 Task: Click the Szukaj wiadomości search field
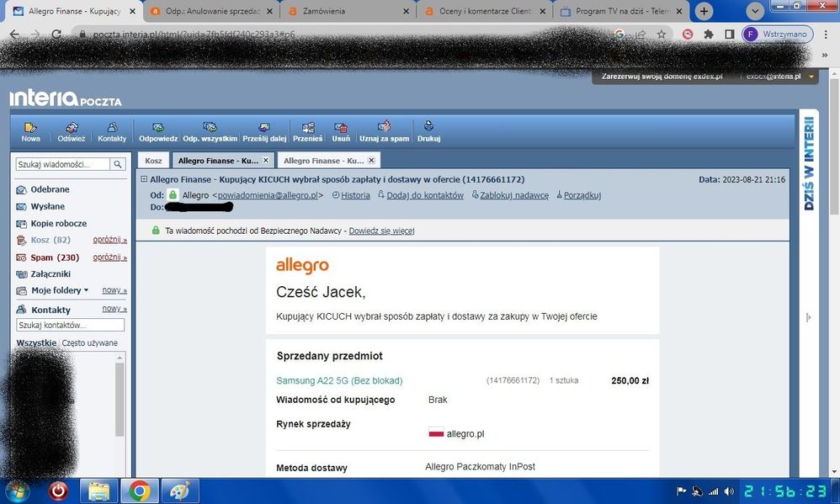(62, 164)
